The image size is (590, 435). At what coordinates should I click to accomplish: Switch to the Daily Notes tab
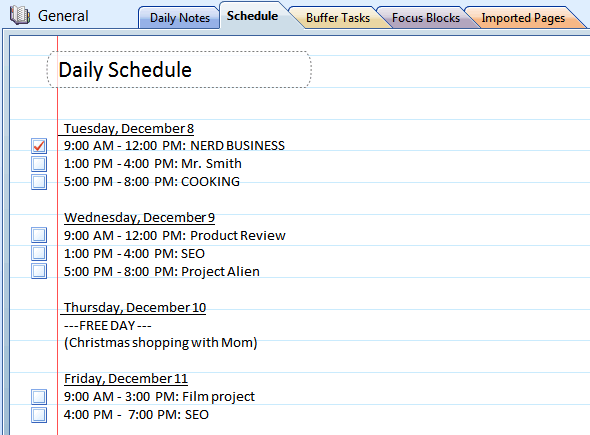pos(179,18)
